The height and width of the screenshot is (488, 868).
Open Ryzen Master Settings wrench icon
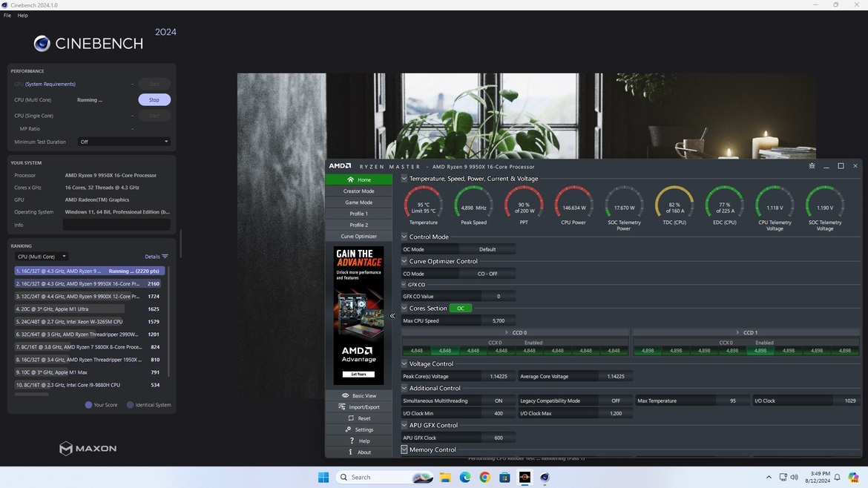pyautogui.click(x=348, y=429)
